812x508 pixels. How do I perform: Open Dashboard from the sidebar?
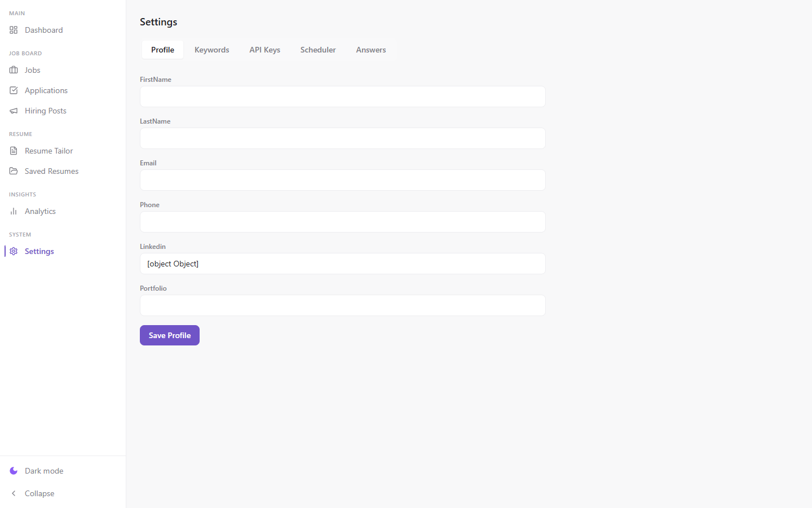tap(63, 30)
